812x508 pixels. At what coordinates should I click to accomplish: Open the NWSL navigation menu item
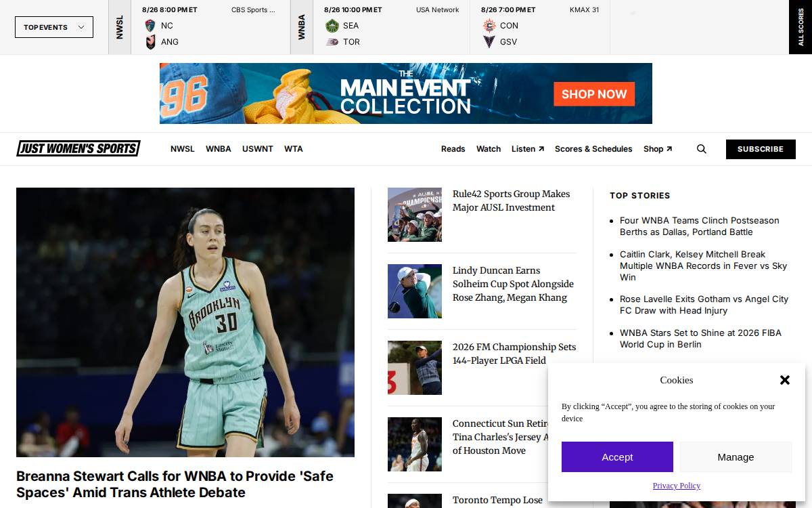point(183,149)
